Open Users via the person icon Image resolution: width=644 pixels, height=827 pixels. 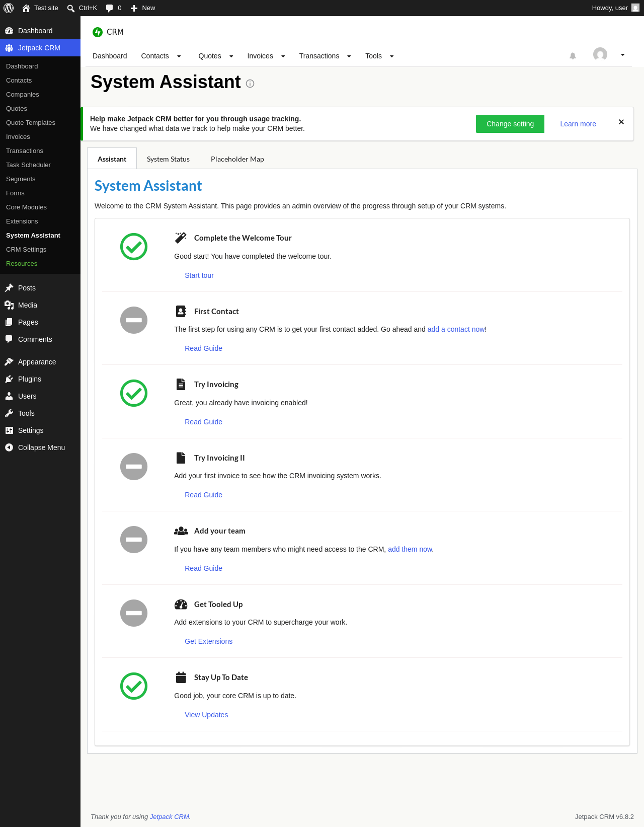point(9,396)
